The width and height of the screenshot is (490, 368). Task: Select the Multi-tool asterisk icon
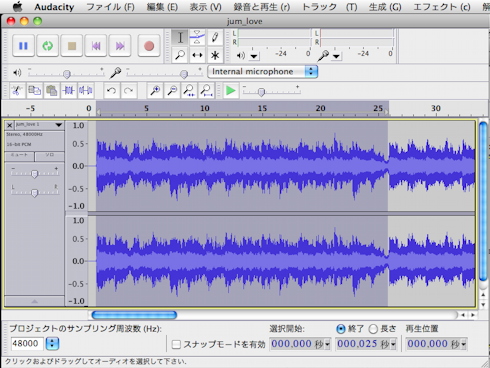click(x=215, y=55)
